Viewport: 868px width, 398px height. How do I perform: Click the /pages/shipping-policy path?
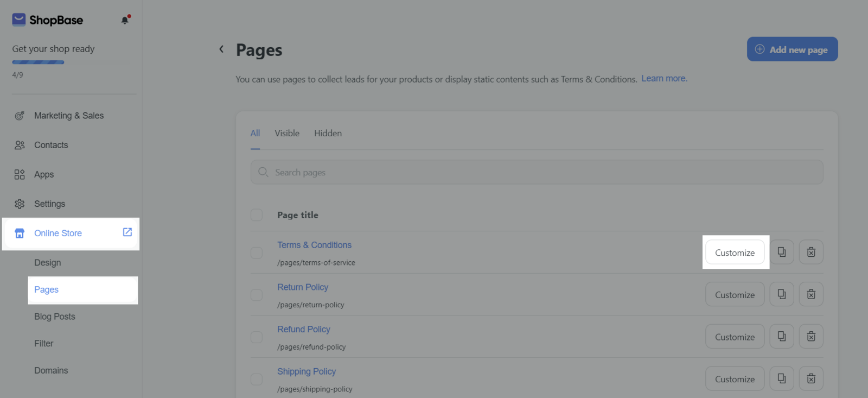point(315,389)
